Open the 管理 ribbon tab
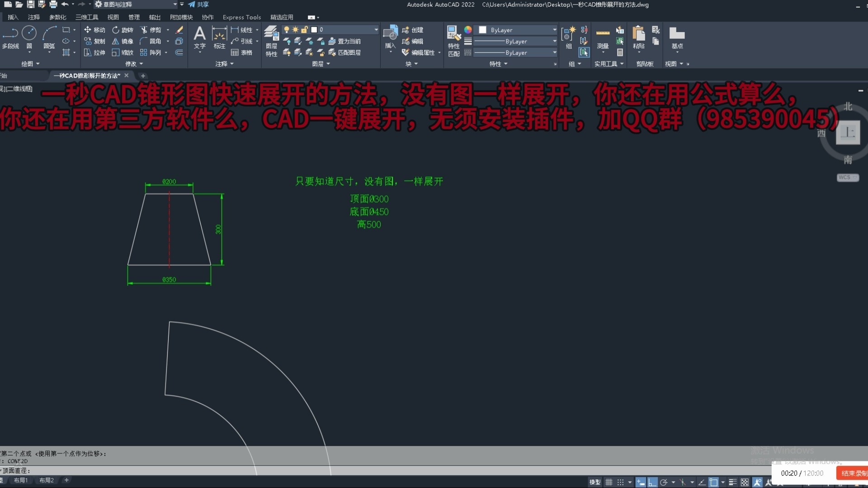 click(x=134, y=17)
